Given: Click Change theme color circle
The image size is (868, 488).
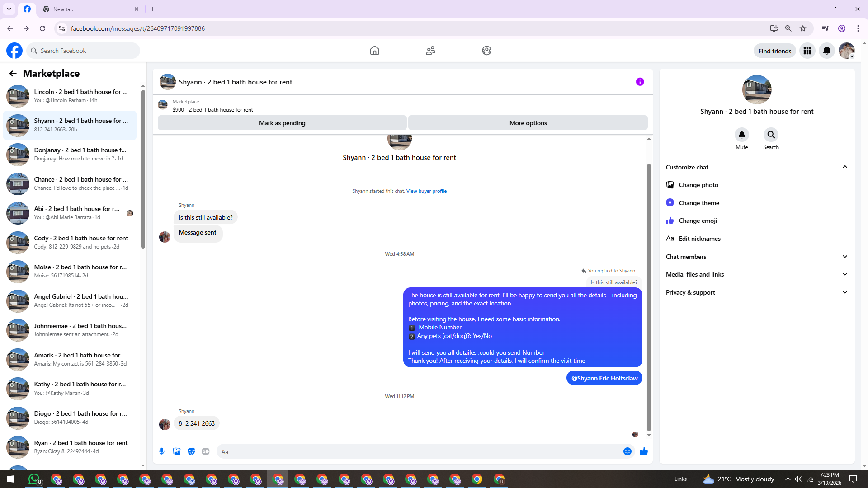Looking at the screenshot, I should point(670,203).
